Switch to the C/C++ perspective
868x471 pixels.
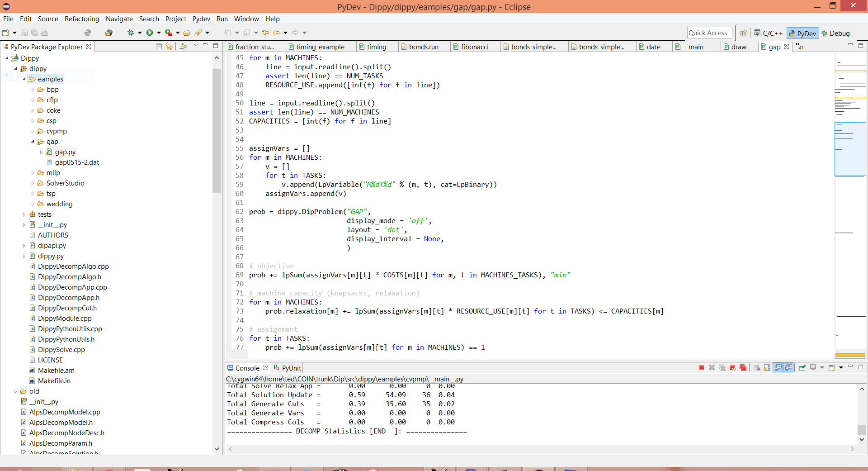[x=769, y=33]
